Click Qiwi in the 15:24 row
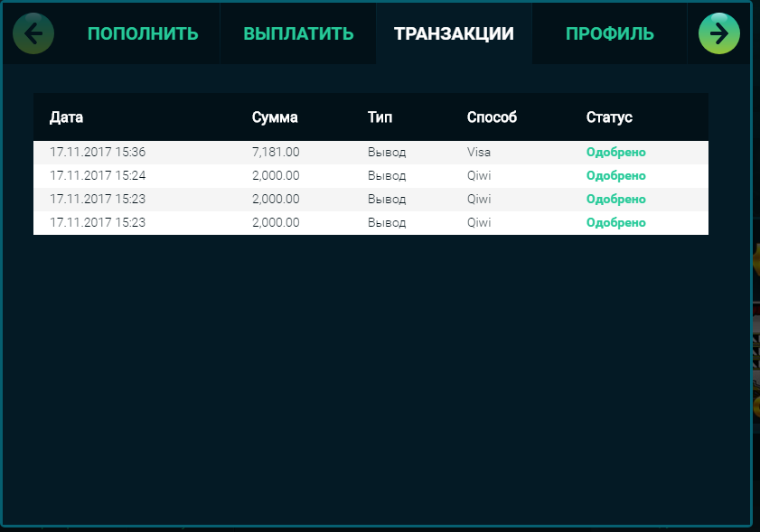Viewport: 760px width, 532px height. (479, 175)
